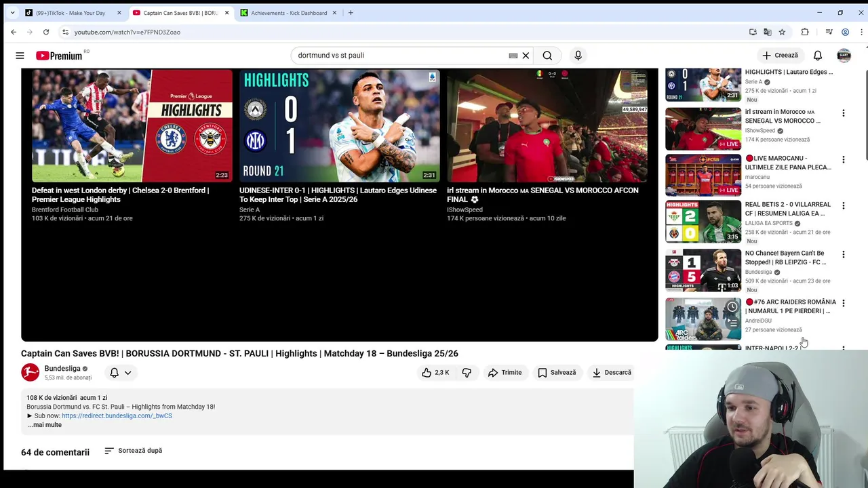
Task: Open sidebar irl stream Morocco live thumbnail
Action: (703, 129)
